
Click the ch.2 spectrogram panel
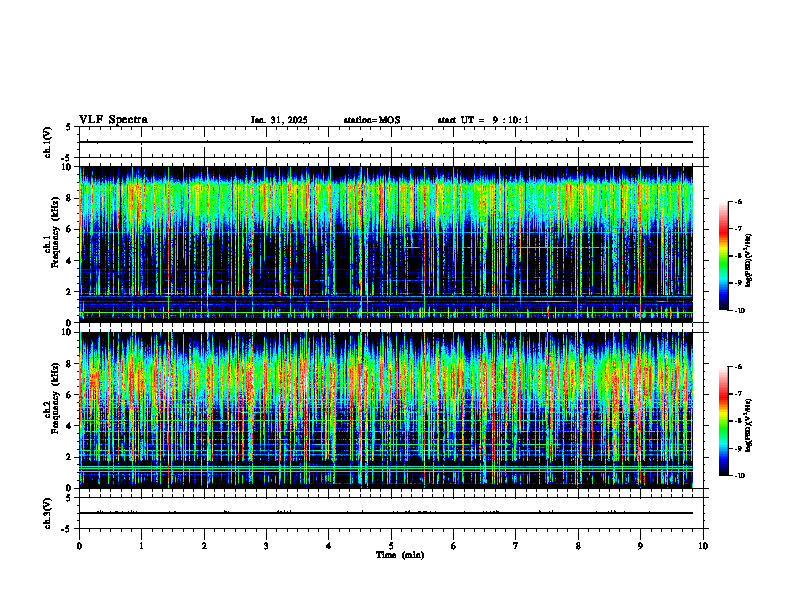(x=386, y=410)
